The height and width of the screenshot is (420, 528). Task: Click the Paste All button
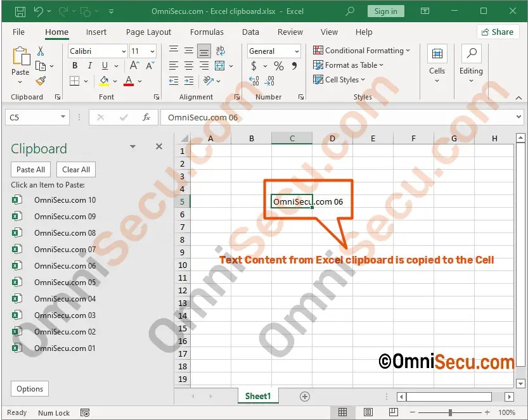point(30,170)
